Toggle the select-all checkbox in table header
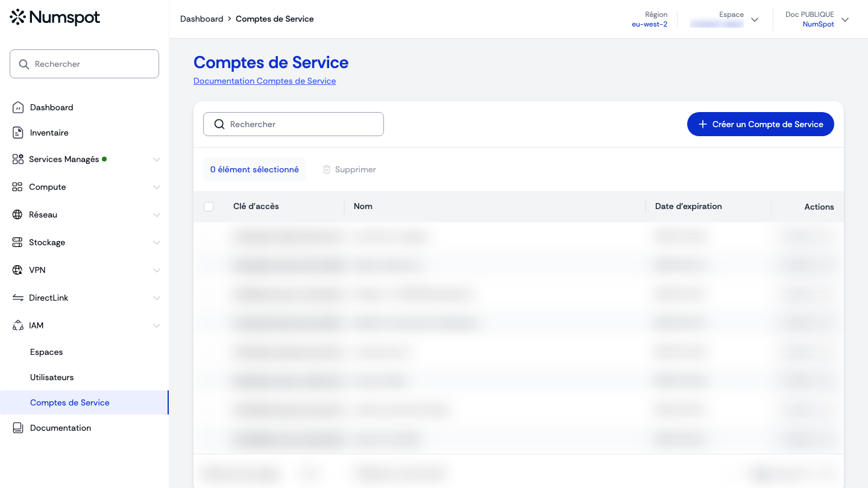This screenshot has width=868, height=488. click(x=209, y=207)
